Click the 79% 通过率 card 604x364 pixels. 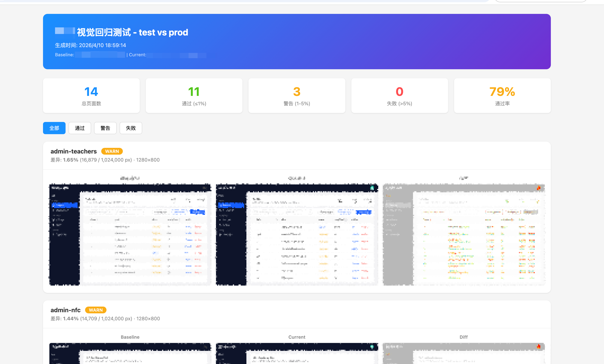(x=502, y=96)
